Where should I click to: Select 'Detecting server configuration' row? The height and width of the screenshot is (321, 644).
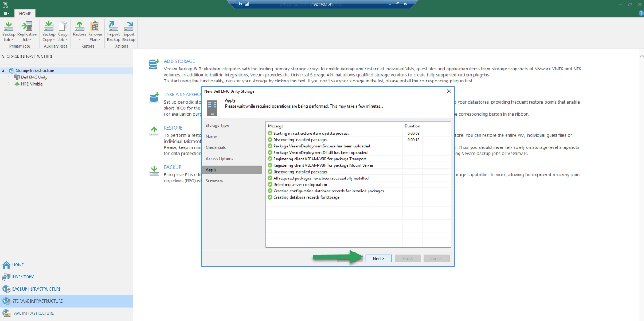tap(358, 184)
